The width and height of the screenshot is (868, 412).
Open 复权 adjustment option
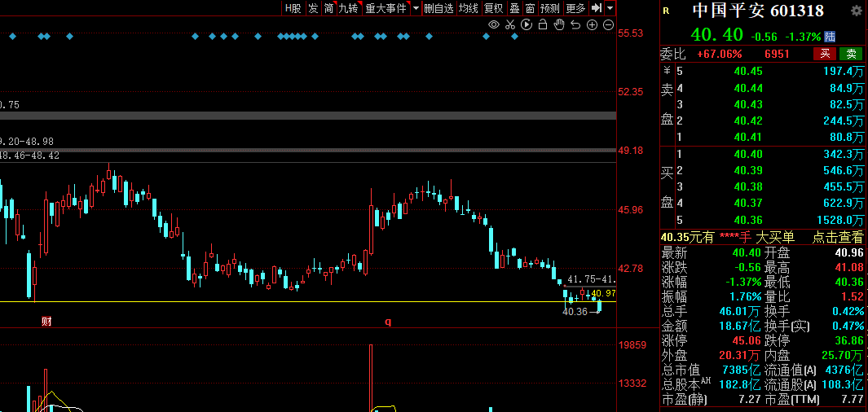tap(493, 8)
